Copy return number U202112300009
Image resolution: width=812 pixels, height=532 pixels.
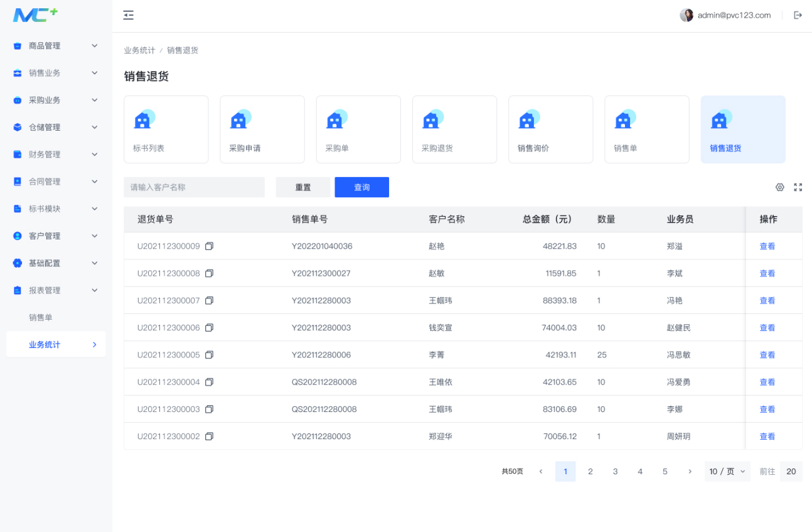[210, 246]
